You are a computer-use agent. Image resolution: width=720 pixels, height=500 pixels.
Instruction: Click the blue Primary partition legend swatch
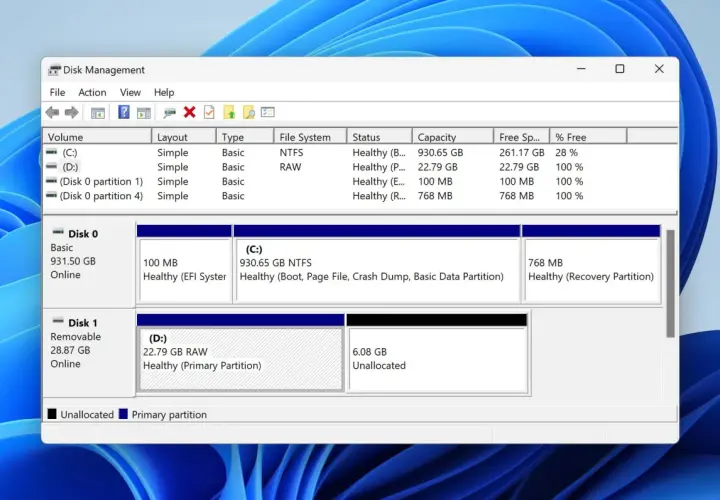(x=123, y=414)
